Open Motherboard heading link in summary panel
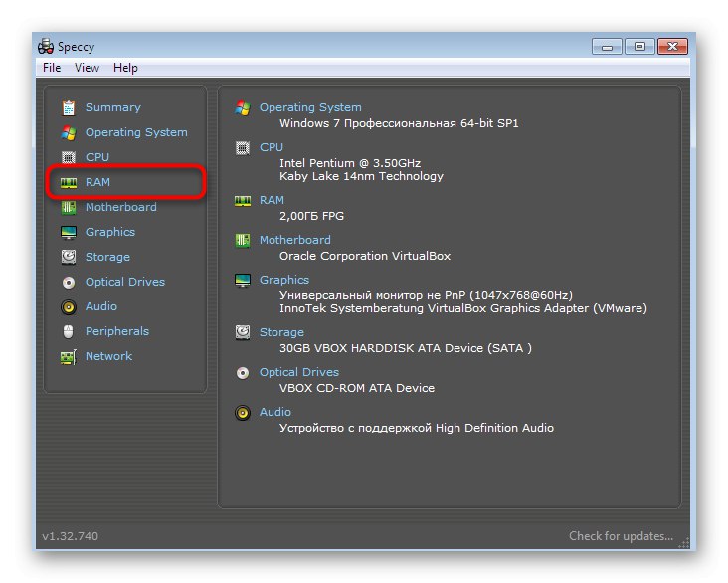The width and height of the screenshot is (728, 583). [294, 240]
